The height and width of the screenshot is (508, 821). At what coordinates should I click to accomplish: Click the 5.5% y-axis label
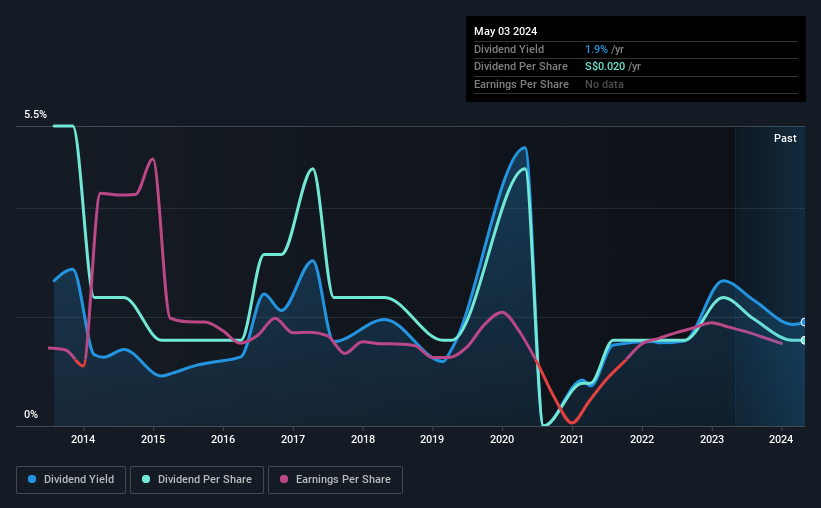tap(35, 115)
